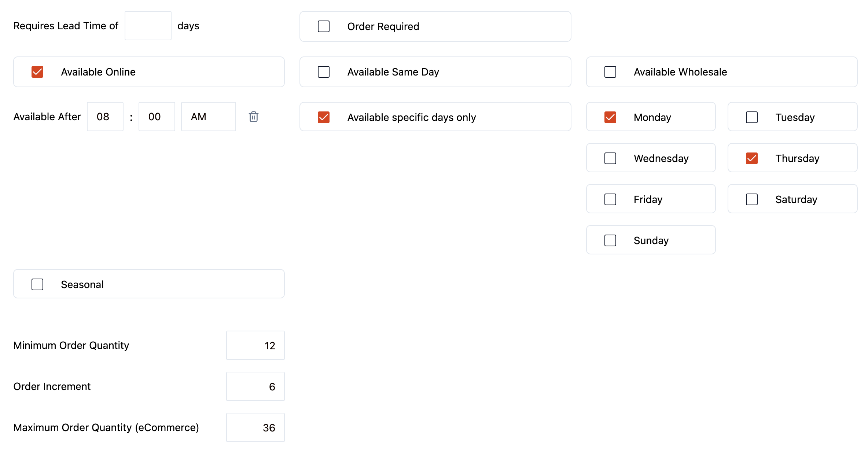Select Tuesday as an available day
Screen dimensions: 868x456
tap(751, 117)
